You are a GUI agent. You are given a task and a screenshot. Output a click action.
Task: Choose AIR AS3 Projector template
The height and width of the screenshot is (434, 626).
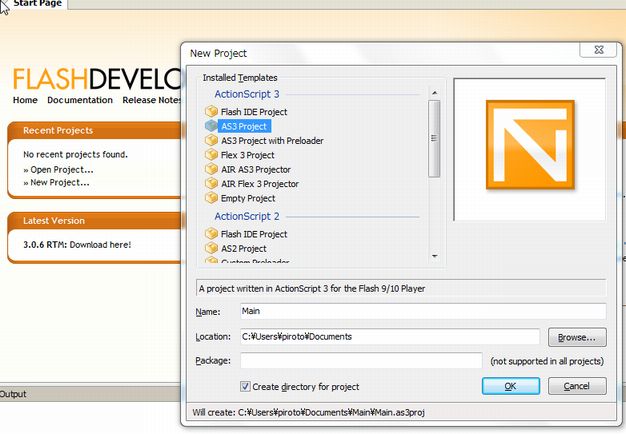(256, 169)
